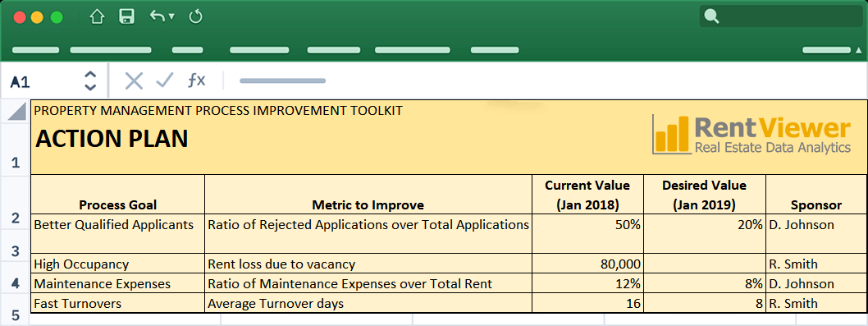Select the ACTION PLAN title cell

(112, 139)
